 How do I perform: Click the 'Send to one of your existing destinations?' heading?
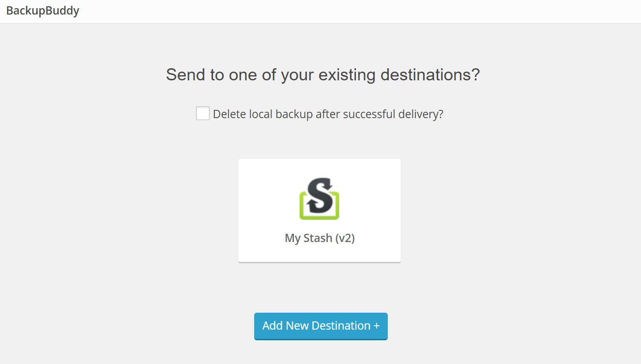click(x=323, y=75)
